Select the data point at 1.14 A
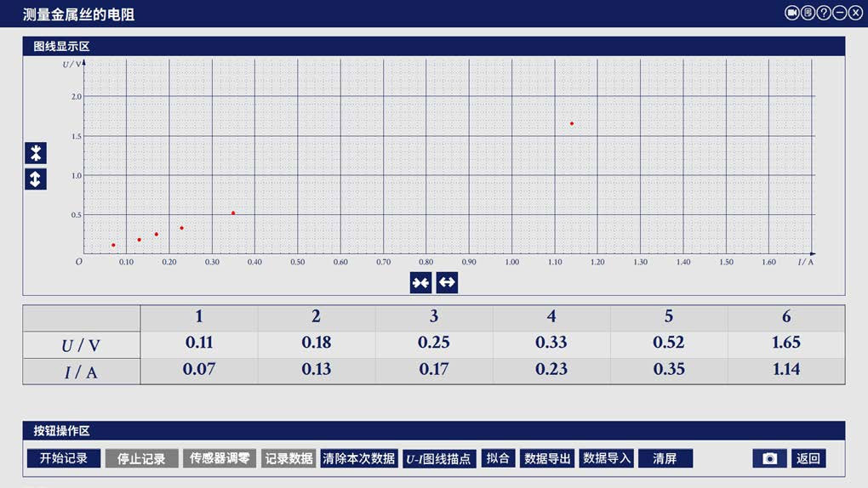The height and width of the screenshot is (488, 868). (572, 123)
